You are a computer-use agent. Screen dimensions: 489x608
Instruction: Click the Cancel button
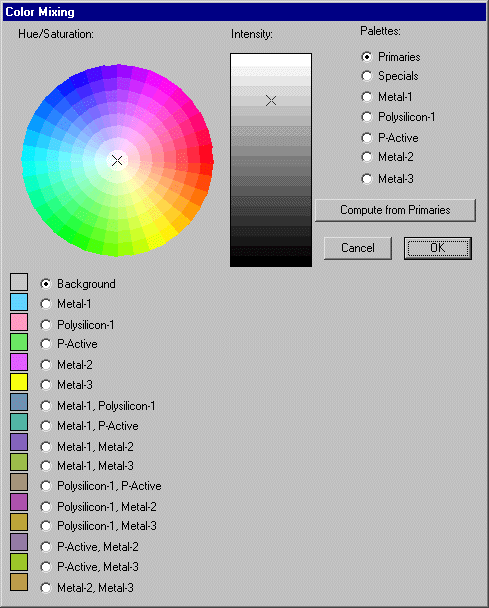click(358, 248)
